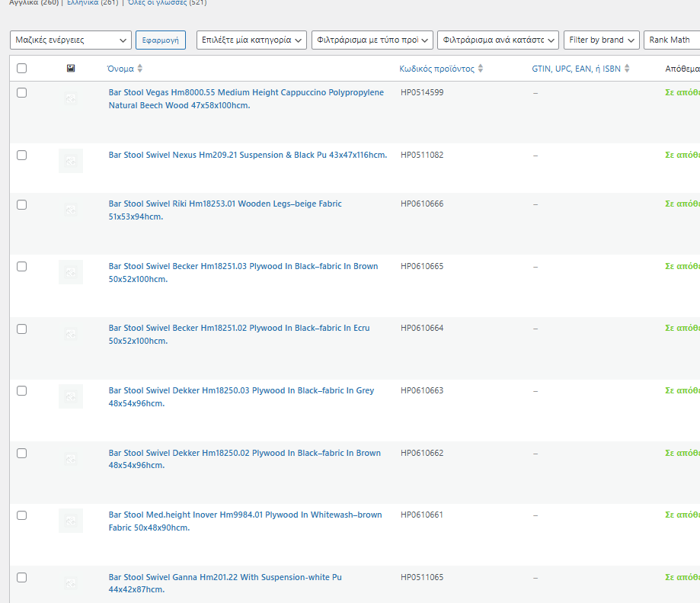
Task: Show Όλες οι γλώσσες (521) products
Action: pos(166,3)
